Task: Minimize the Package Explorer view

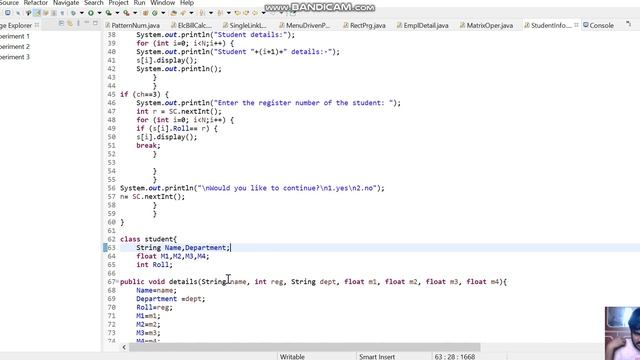Action: point(87,22)
